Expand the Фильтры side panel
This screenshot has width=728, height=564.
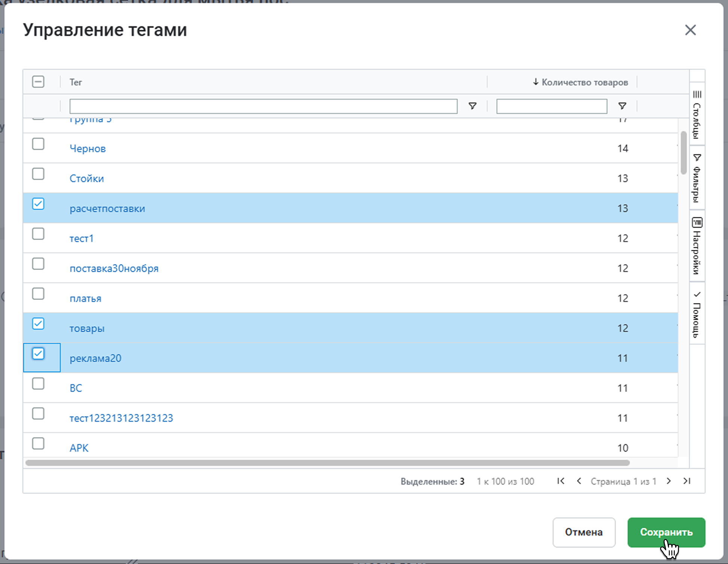[x=697, y=178]
